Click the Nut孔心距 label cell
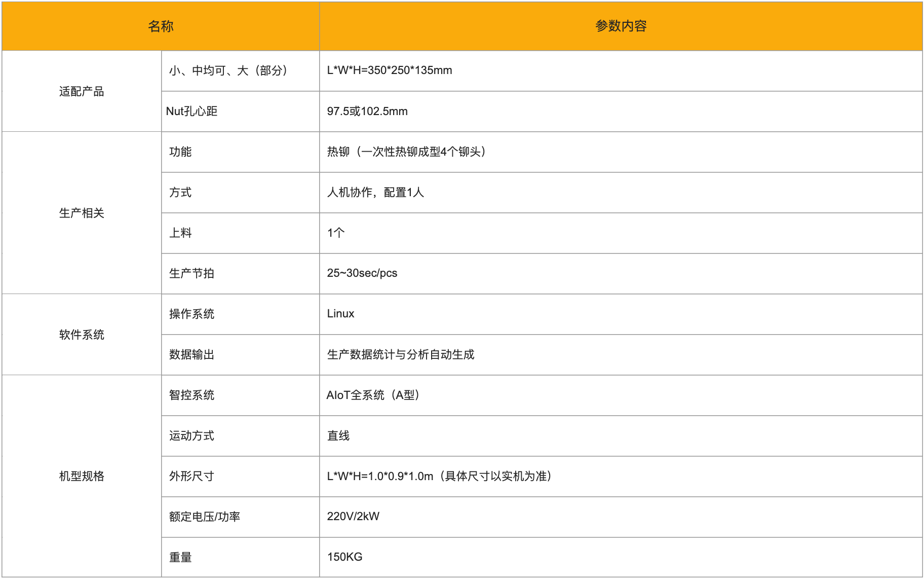Image resolution: width=924 pixels, height=580 pixels. pyautogui.click(x=191, y=112)
